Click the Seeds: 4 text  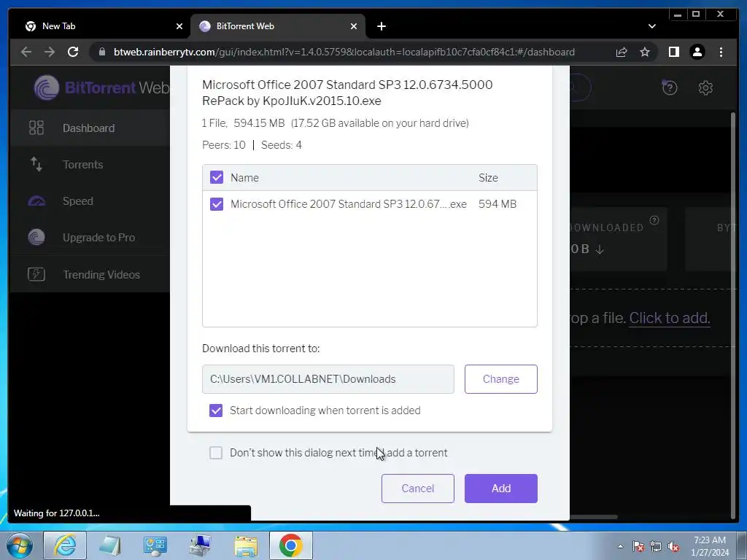[x=281, y=145]
